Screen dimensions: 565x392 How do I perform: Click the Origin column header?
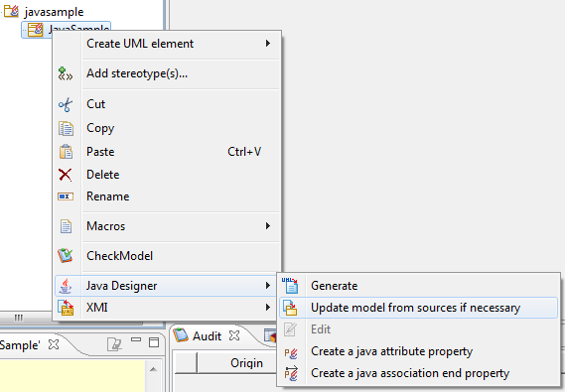click(246, 363)
